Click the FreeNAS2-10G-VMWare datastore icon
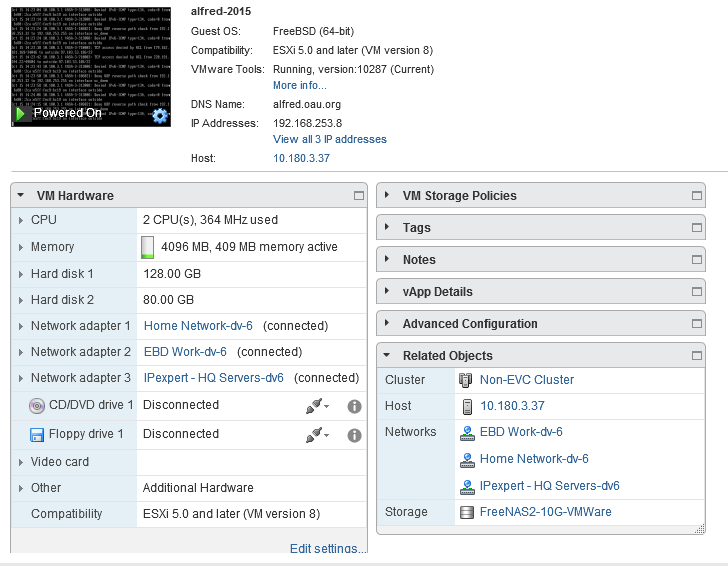This screenshot has width=728, height=566. tap(466, 512)
